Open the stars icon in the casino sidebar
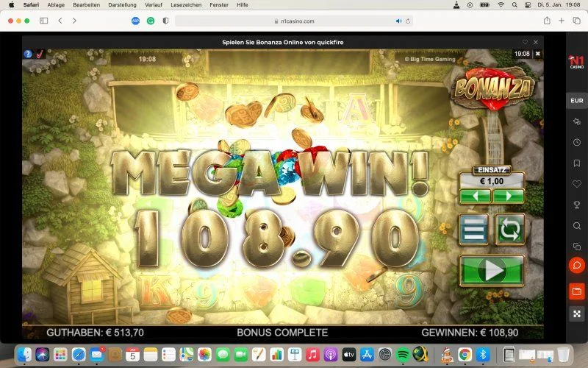 [577, 121]
